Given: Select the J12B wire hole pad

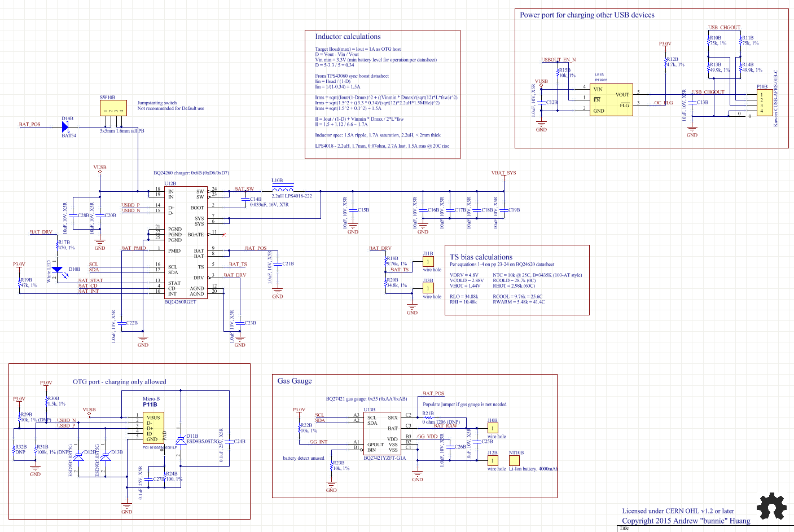Looking at the screenshot, I should (493, 460).
